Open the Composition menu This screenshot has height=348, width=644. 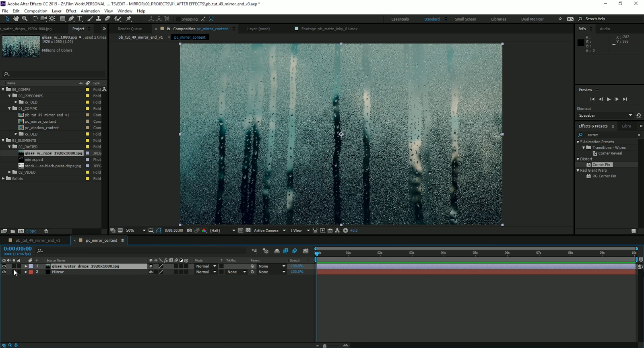35,11
